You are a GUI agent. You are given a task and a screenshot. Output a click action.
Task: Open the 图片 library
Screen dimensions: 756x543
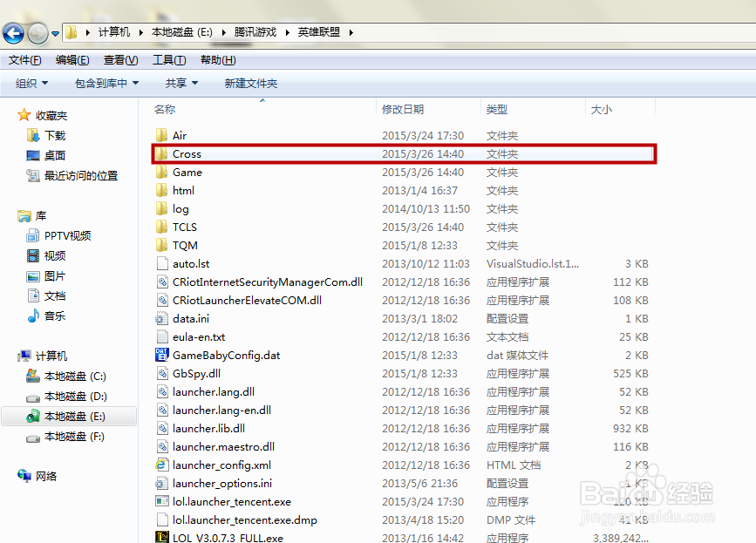tap(46, 276)
